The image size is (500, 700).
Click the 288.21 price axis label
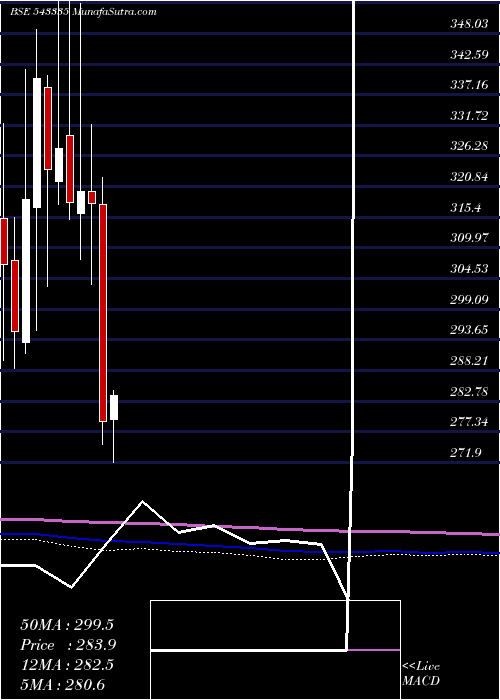point(470,360)
